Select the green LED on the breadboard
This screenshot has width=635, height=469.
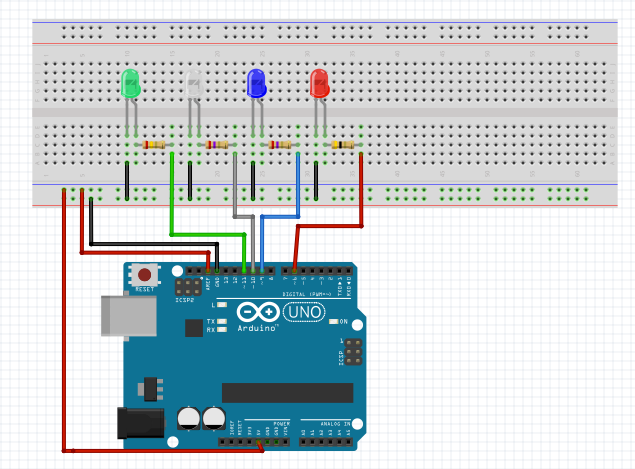coord(131,83)
